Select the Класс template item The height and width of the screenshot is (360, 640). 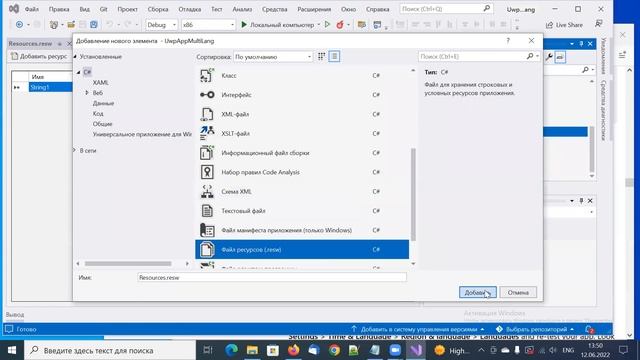pos(302,76)
